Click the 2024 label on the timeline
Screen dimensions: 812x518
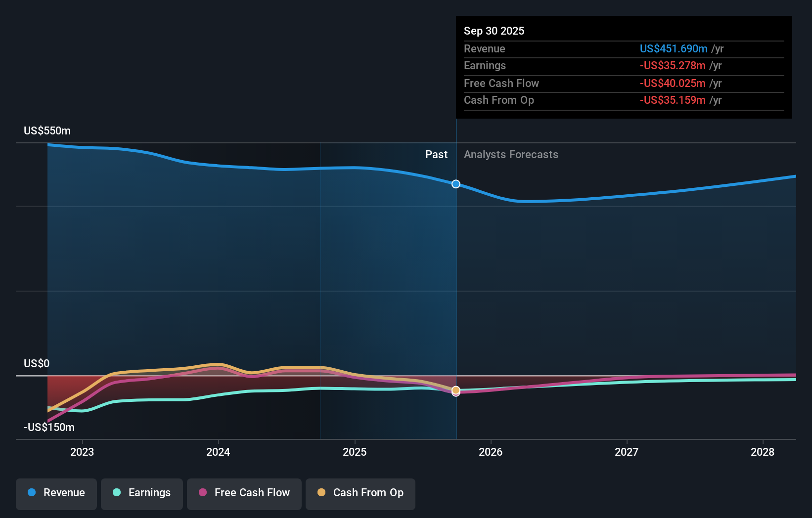pos(218,452)
